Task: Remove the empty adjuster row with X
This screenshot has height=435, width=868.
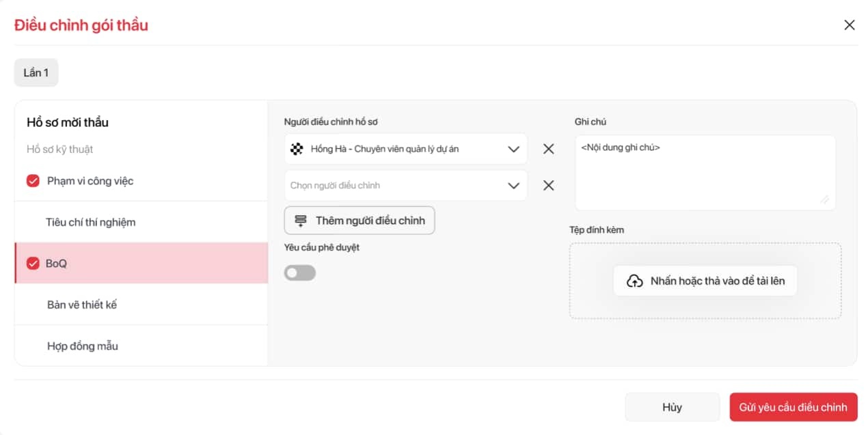Action: [x=548, y=186]
